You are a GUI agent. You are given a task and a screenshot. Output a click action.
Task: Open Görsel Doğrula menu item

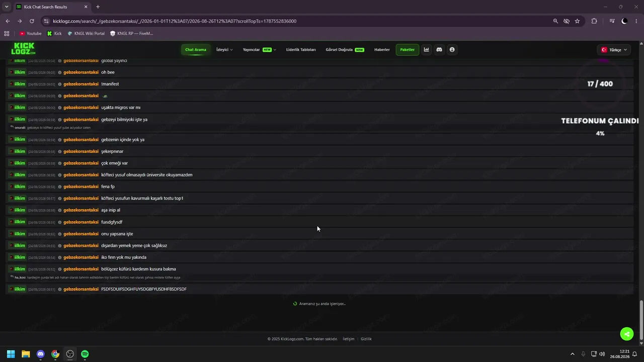(345, 50)
